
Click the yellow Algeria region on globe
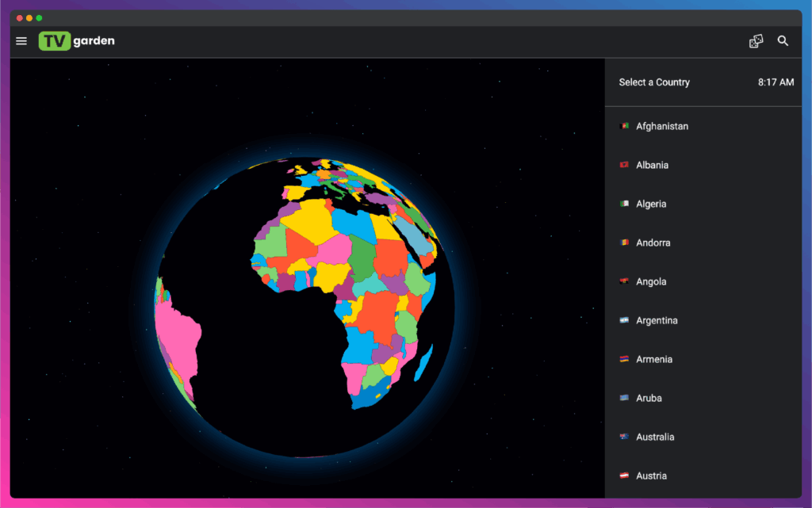pyautogui.click(x=311, y=221)
